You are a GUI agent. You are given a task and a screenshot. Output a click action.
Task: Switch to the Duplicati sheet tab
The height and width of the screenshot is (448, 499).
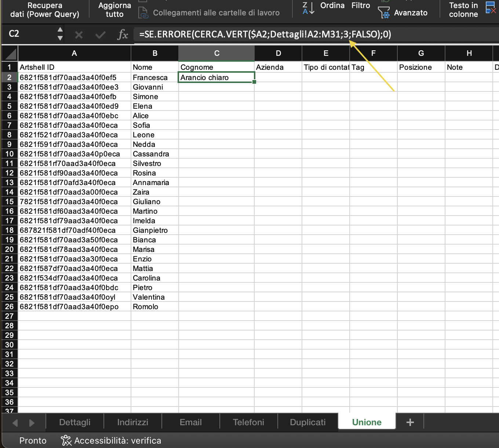[x=307, y=422]
